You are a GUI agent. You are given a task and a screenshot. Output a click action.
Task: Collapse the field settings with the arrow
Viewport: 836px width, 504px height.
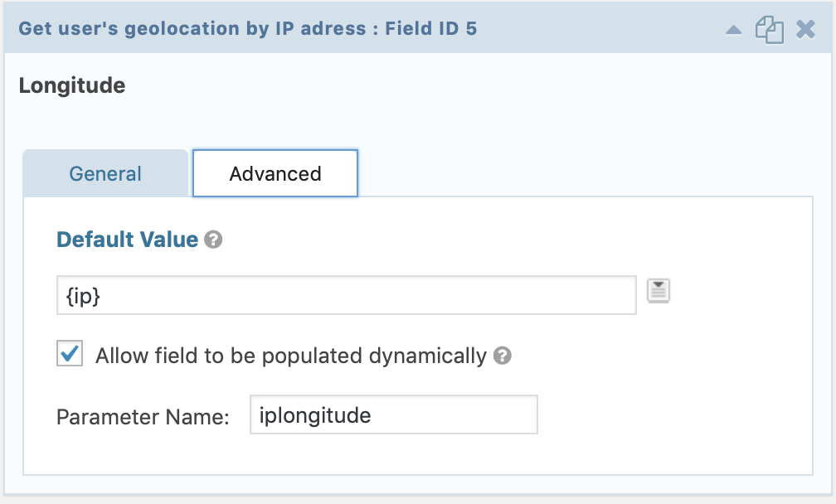point(734,30)
